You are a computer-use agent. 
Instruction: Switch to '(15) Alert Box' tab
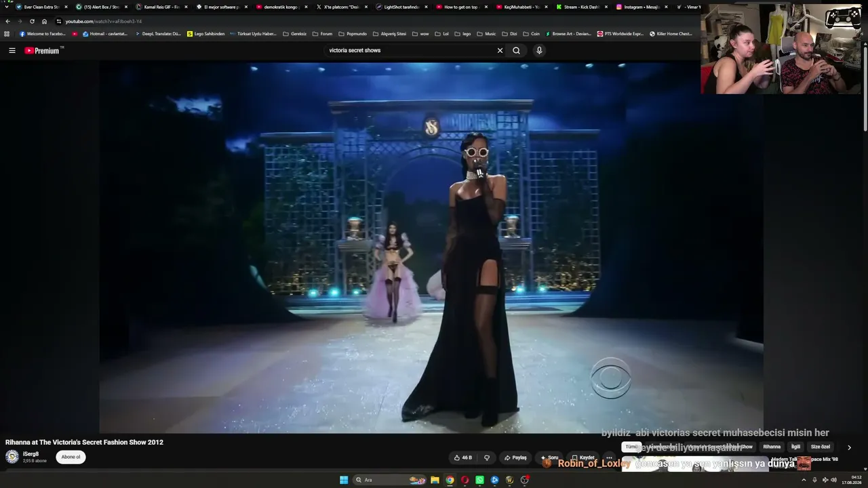100,7
